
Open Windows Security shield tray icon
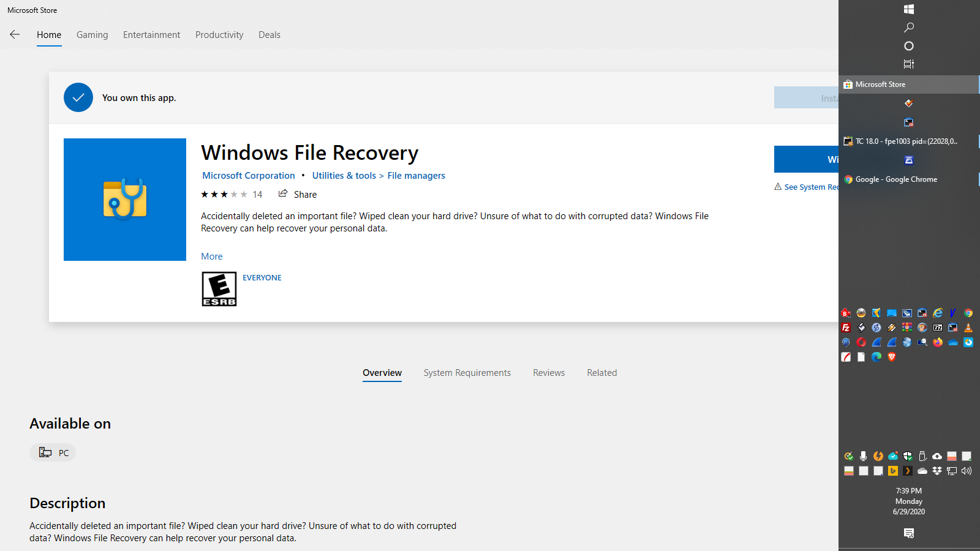(908, 456)
